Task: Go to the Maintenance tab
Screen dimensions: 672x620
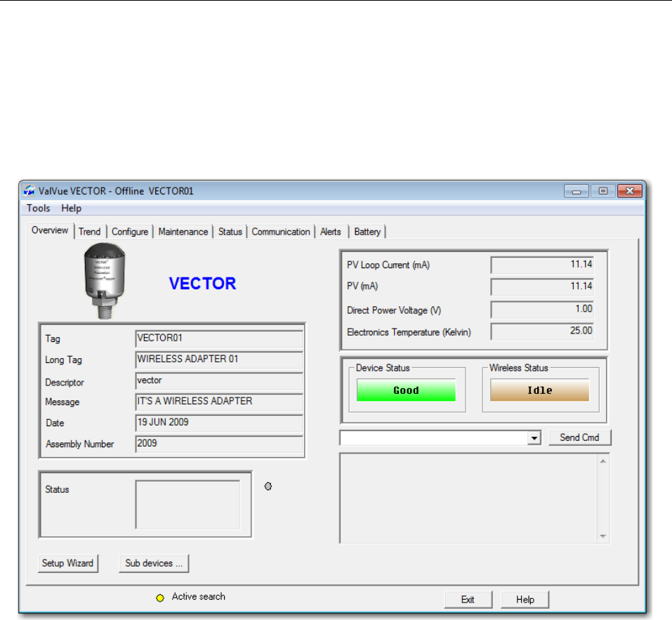Action: click(183, 232)
